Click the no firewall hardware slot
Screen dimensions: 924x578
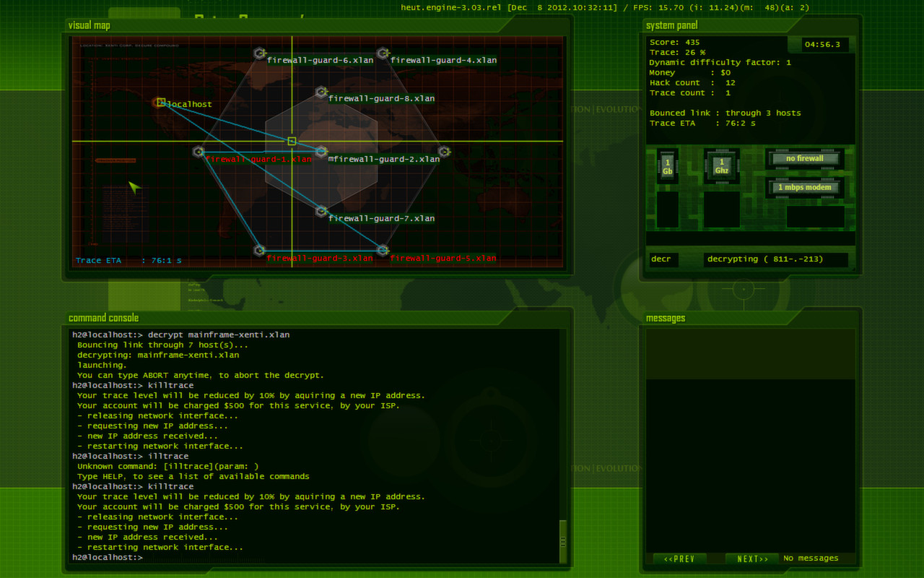(x=804, y=158)
